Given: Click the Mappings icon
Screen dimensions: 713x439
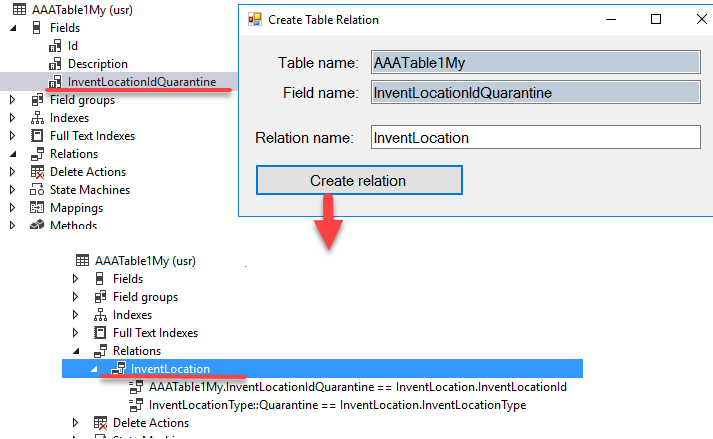Looking at the screenshot, I should tap(37, 208).
